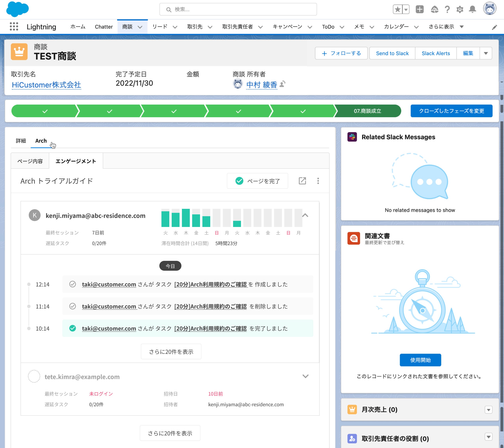This screenshot has width=504, height=448.
Task: Open the three-dot menu beside ページを完了
Action: click(318, 181)
